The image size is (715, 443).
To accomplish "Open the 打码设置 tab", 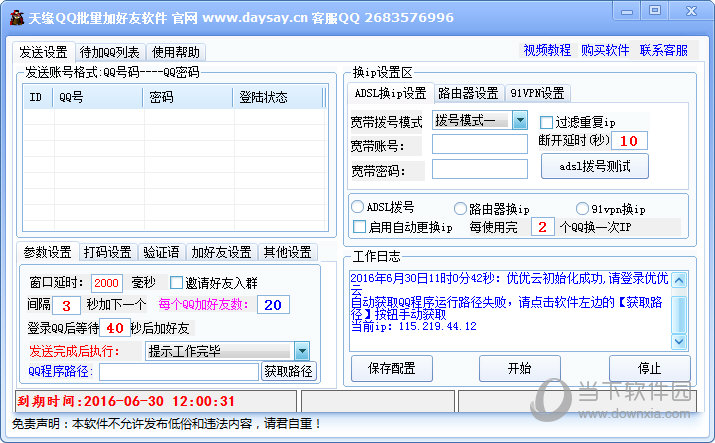I will tap(108, 252).
